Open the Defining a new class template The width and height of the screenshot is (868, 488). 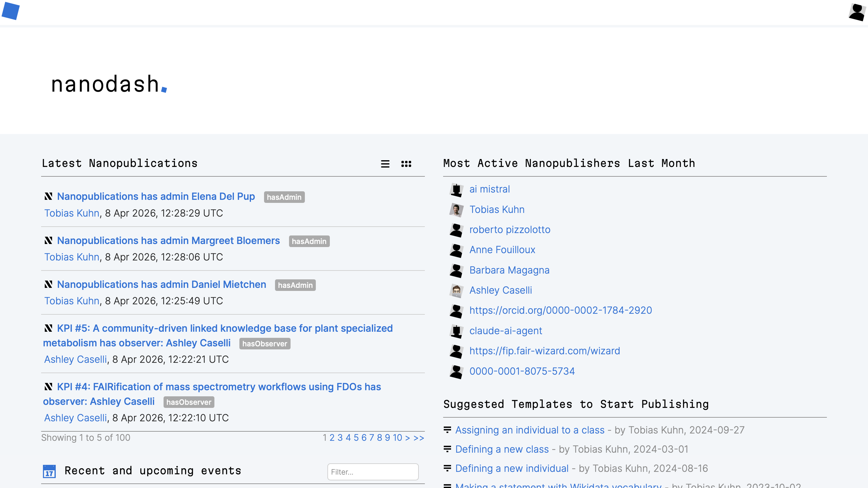pos(502,449)
